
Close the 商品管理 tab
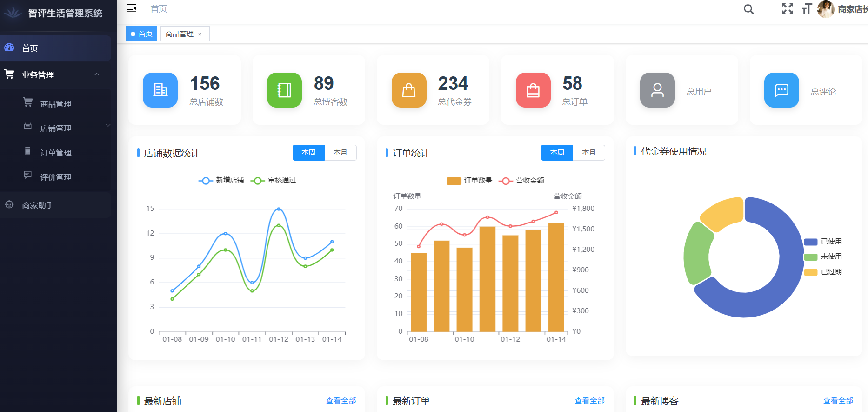(200, 34)
